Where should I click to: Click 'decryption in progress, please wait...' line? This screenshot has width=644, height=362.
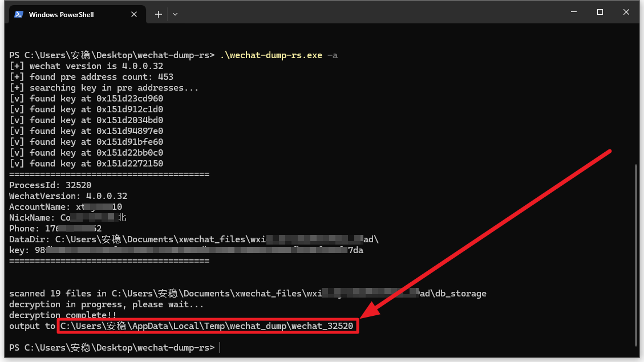coord(106,304)
